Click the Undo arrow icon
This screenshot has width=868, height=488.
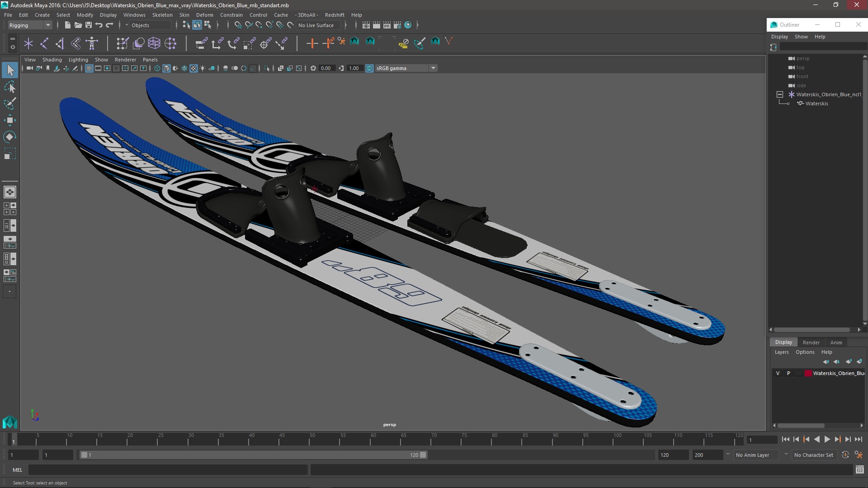(x=99, y=25)
